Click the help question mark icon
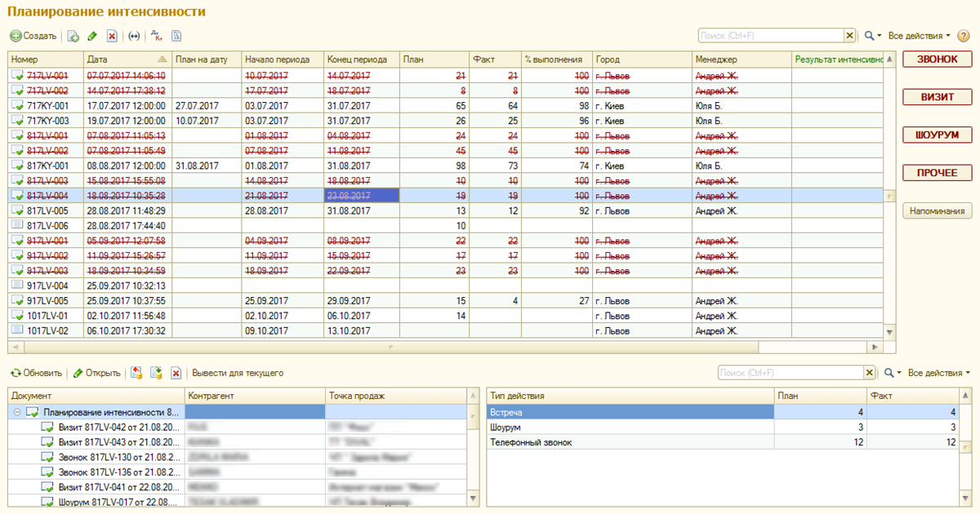 click(964, 36)
